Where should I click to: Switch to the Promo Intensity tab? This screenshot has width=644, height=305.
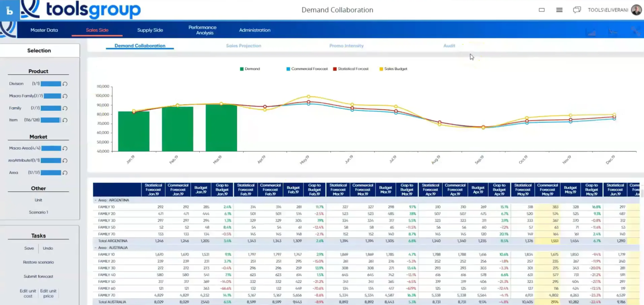[x=346, y=46]
